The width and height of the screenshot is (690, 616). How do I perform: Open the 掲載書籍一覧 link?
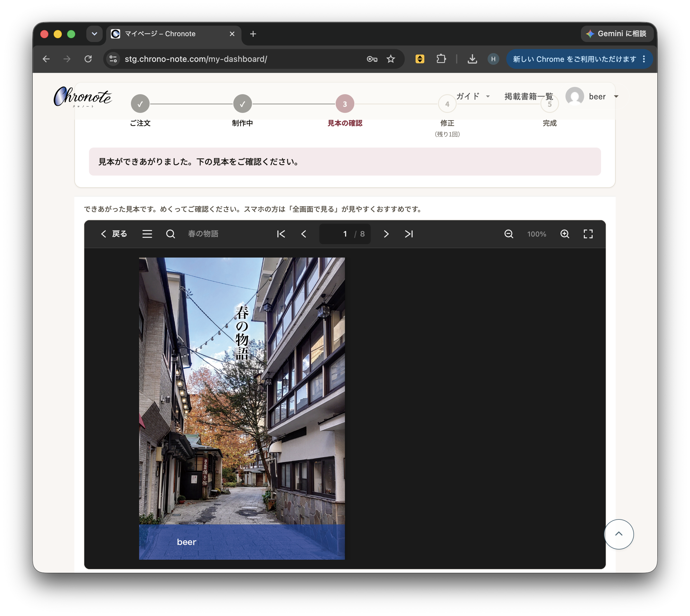click(529, 97)
